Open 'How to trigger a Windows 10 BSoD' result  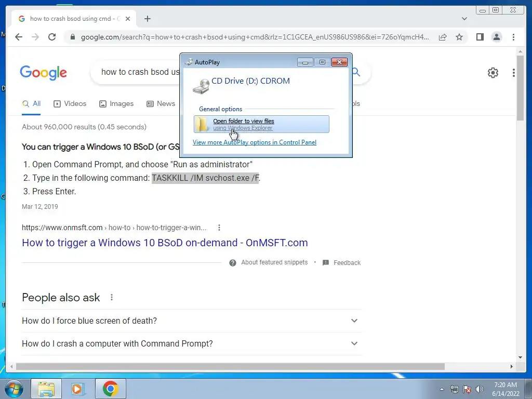click(165, 243)
